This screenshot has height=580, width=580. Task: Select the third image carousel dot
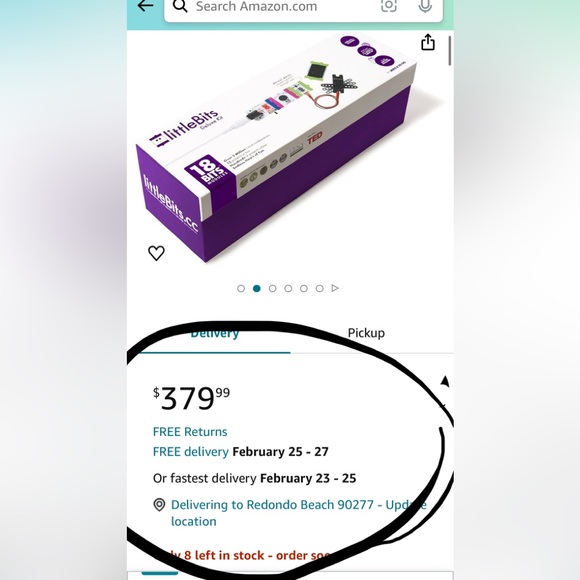click(273, 289)
